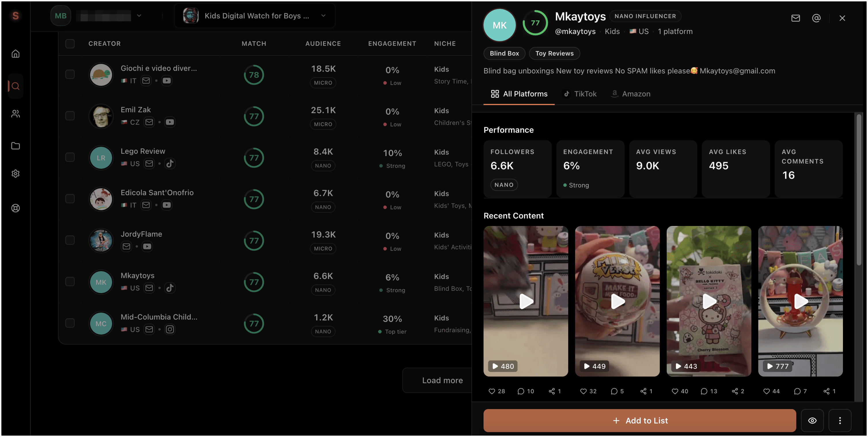Play the 777-view Hello Kitty video thumbnail
Screen dimensions: 868x437
[x=801, y=301]
